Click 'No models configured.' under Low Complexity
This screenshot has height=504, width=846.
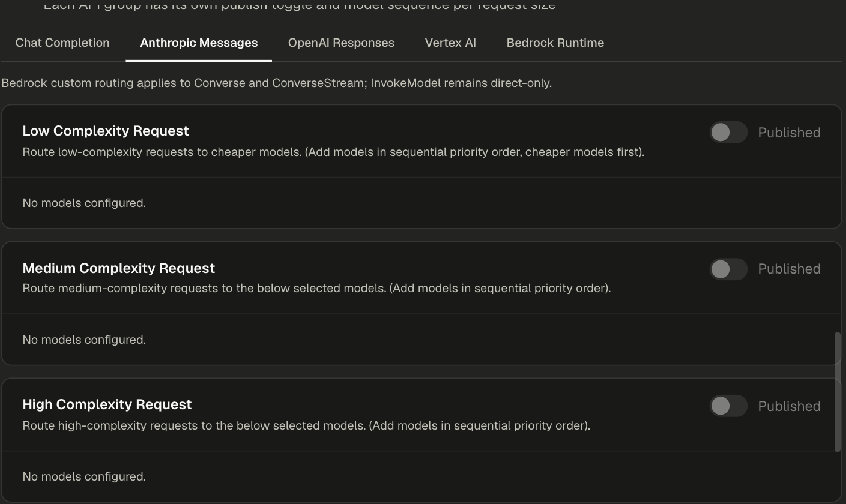pos(84,203)
